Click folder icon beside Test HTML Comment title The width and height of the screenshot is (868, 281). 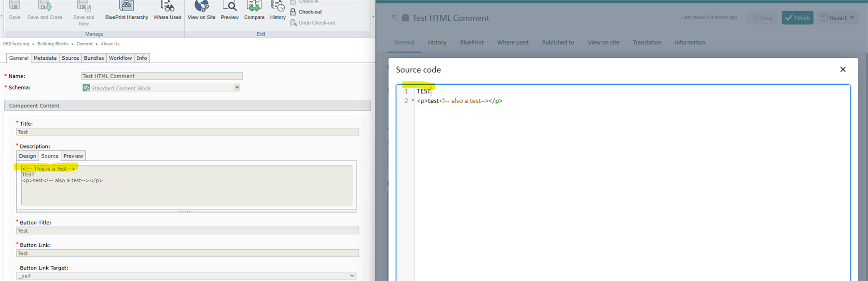pyautogui.click(x=405, y=18)
